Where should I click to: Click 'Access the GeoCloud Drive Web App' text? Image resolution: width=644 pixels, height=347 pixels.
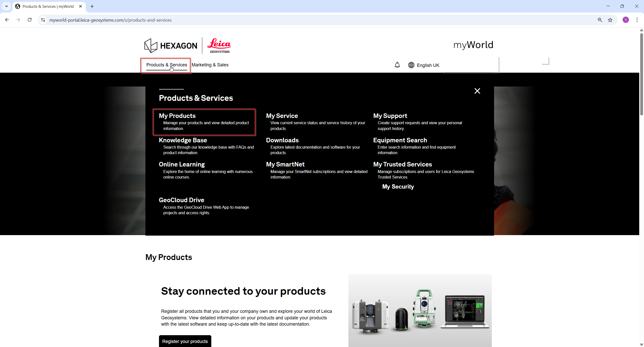click(x=206, y=210)
